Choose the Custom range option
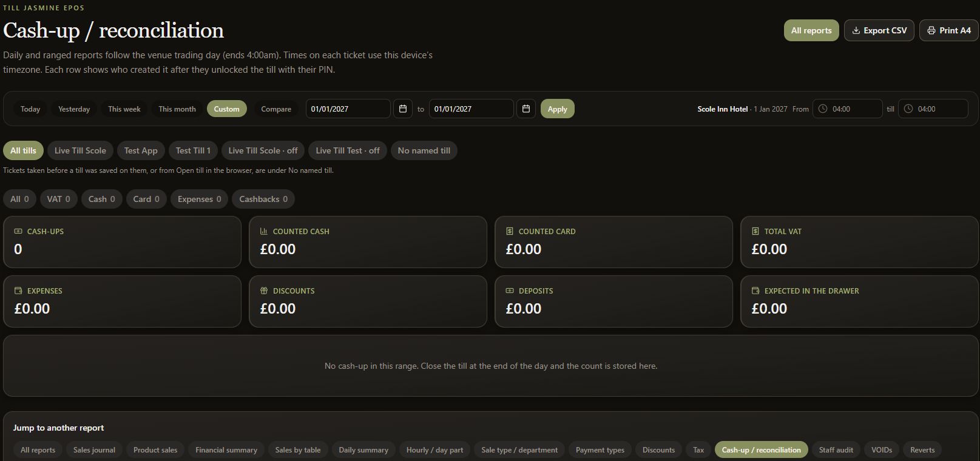Image resolution: width=980 pixels, height=461 pixels. (226, 109)
